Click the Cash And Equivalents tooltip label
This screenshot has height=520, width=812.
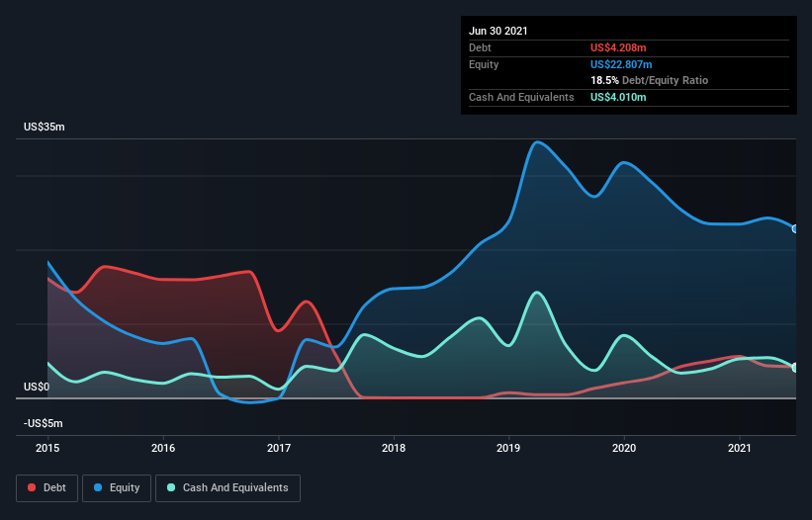point(521,97)
